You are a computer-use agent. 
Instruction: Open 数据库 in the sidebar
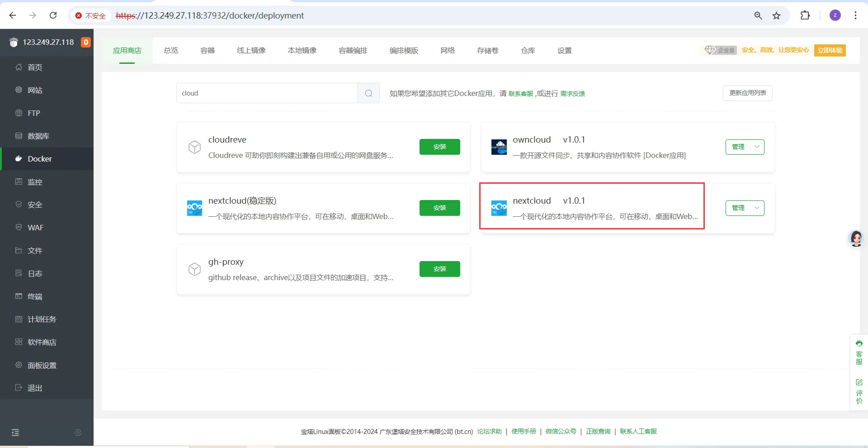click(x=47, y=136)
